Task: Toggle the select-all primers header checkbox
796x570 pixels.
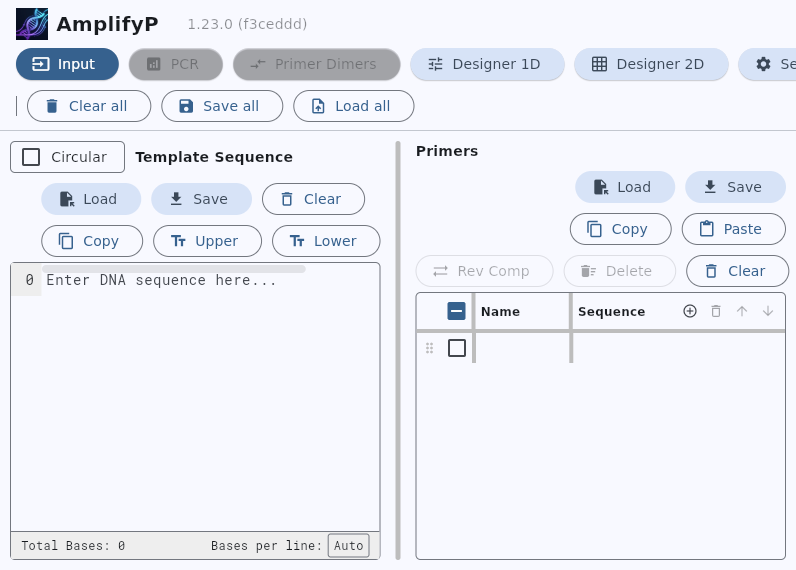Action: (456, 311)
